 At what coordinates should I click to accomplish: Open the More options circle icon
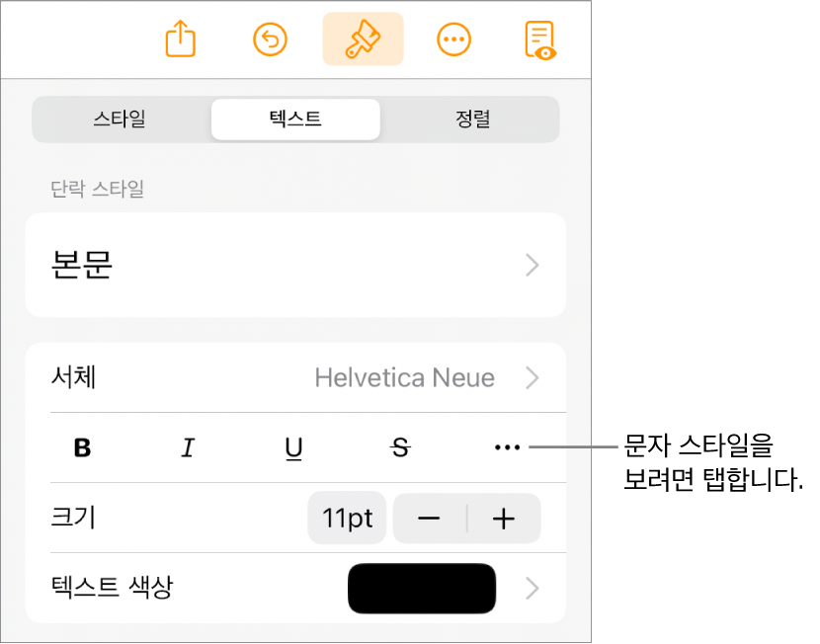(453, 40)
